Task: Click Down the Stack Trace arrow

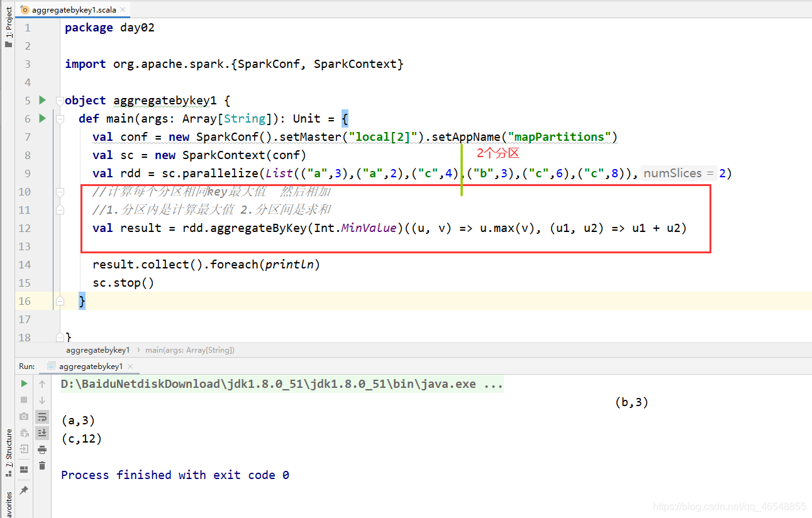Action: tap(42, 400)
